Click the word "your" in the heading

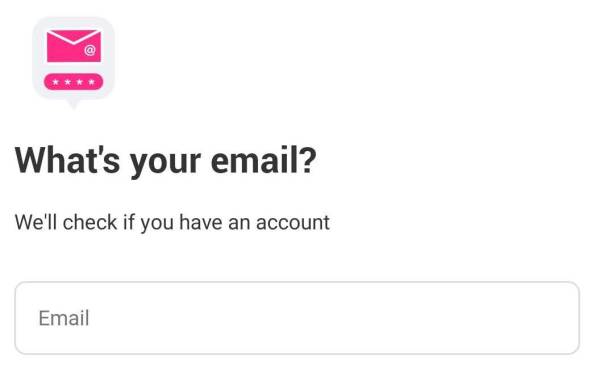[165, 163]
